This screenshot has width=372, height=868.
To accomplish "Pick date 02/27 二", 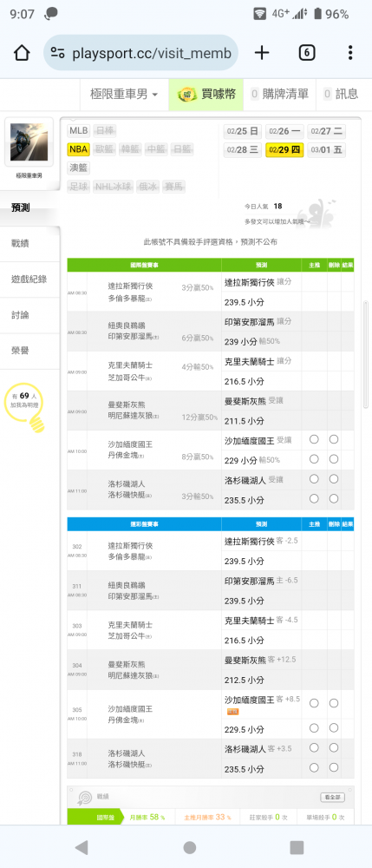I will (x=326, y=131).
